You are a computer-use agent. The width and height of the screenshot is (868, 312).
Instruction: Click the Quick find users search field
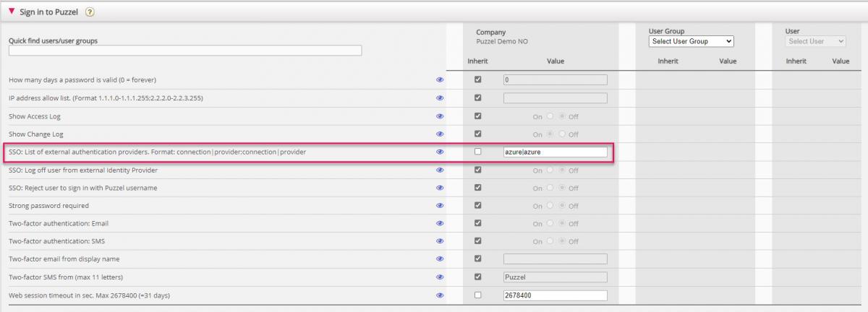pyautogui.click(x=185, y=51)
